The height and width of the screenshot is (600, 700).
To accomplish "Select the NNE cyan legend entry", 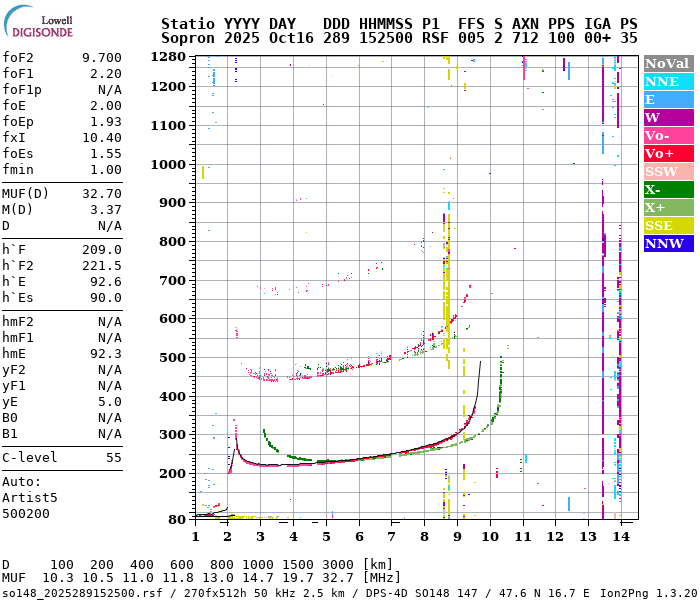I will [x=667, y=81].
